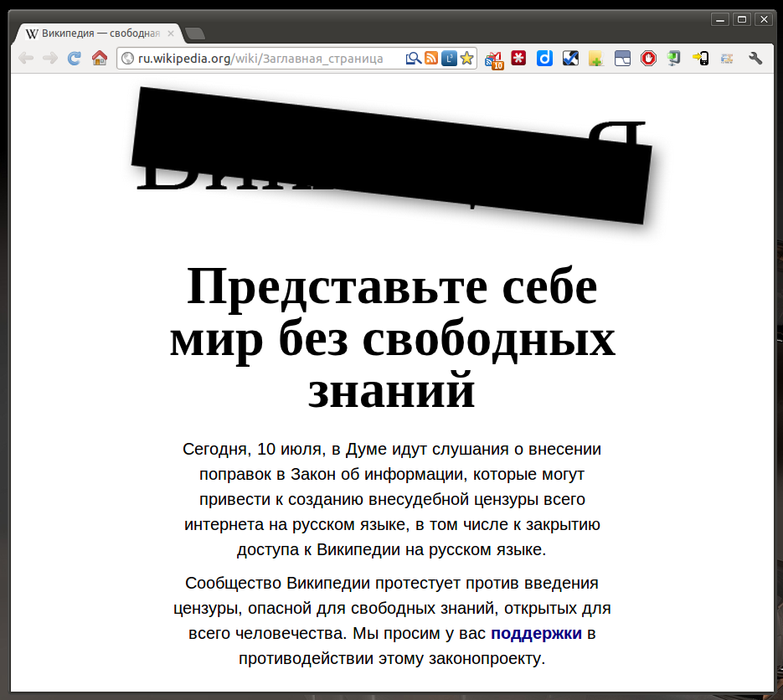Image resolution: width=783 pixels, height=700 pixels.
Task: Minimize the browser window
Action: click(x=719, y=19)
